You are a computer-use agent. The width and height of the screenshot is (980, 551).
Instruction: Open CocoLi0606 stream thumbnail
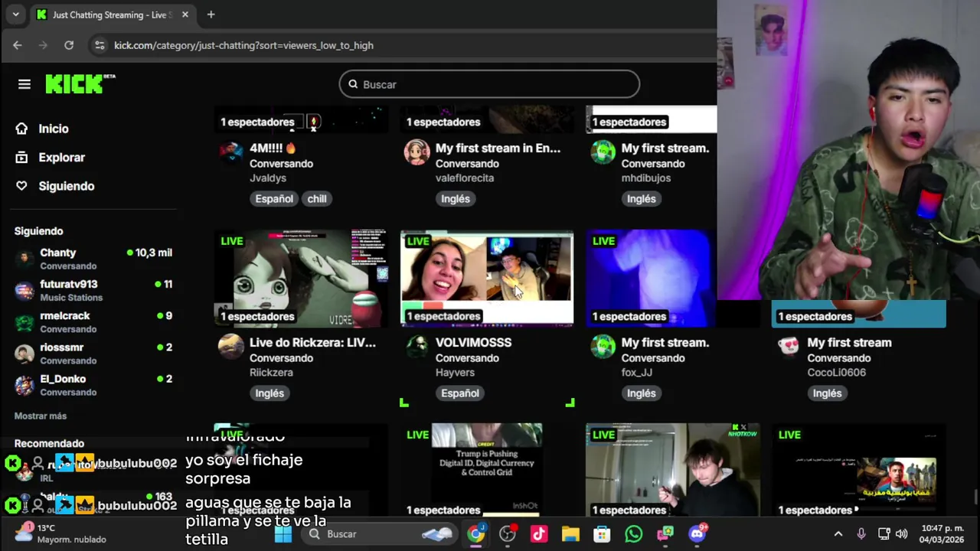point(858,314)
